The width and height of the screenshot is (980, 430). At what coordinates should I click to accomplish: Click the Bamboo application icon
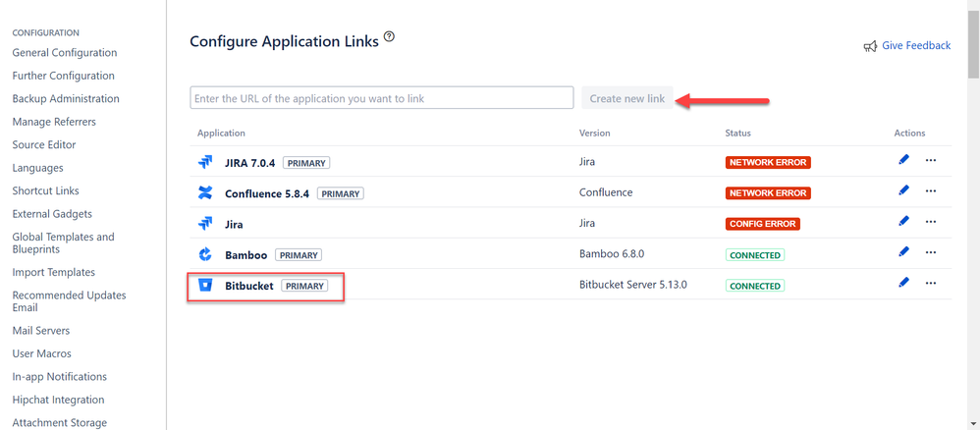(205, 254)
